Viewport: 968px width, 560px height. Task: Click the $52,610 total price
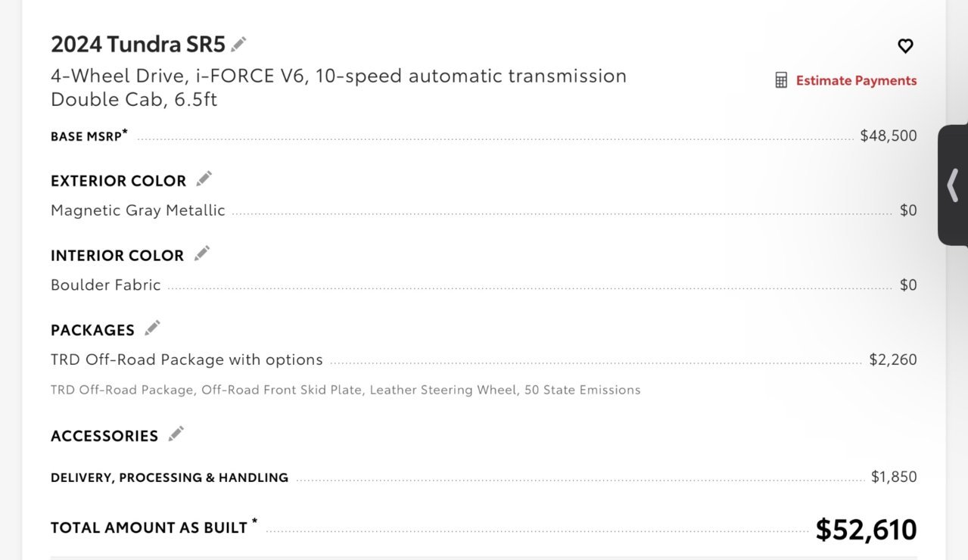[x=866, y=530]
